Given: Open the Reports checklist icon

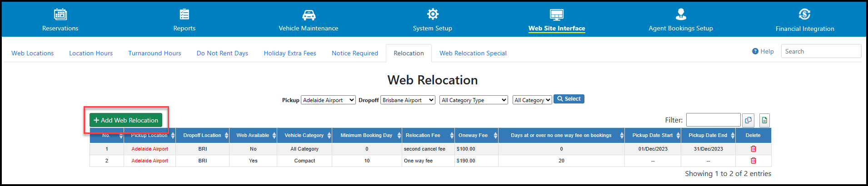Looking at the screenshot, I should 184,15.
